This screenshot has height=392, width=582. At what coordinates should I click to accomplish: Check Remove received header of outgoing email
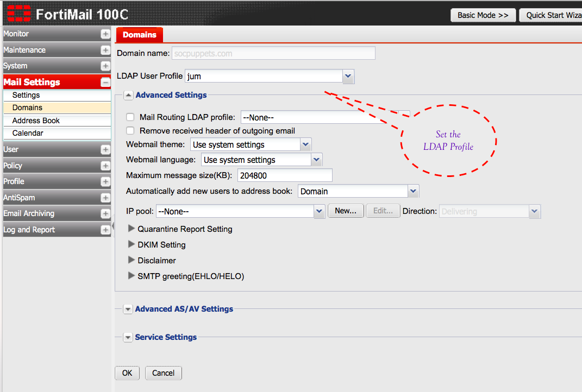[x=130, y=130]
